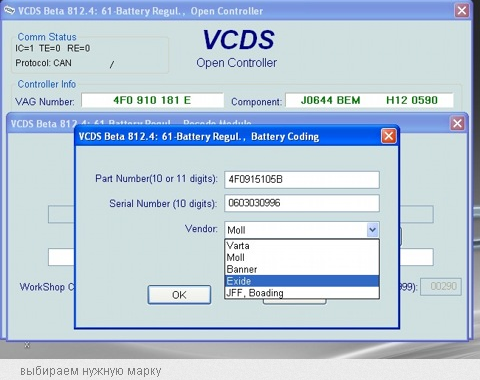480x380 pixels.
Task: Click the VAG Number field 4F0 910 181 E
Action: tap(152, 100)
